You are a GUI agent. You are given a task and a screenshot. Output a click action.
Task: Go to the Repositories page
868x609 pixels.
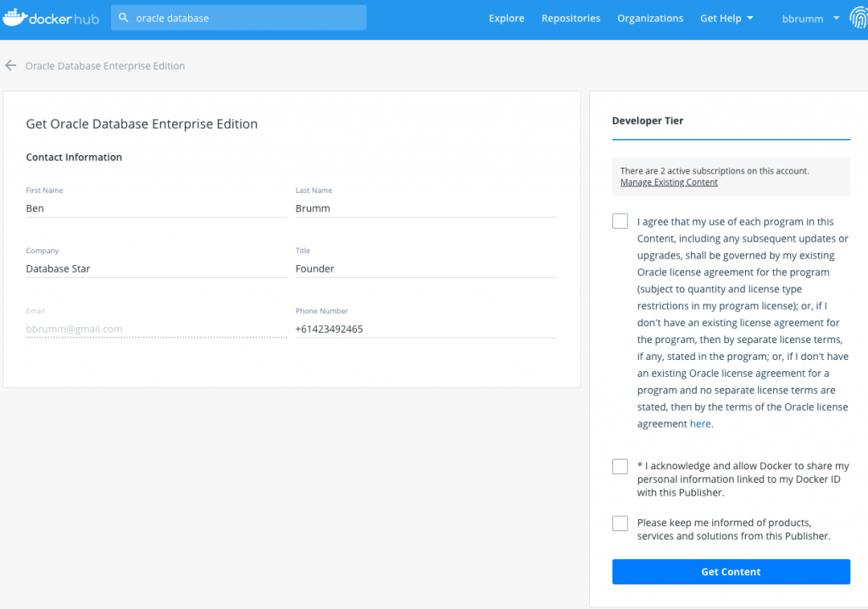coord(570,19)
